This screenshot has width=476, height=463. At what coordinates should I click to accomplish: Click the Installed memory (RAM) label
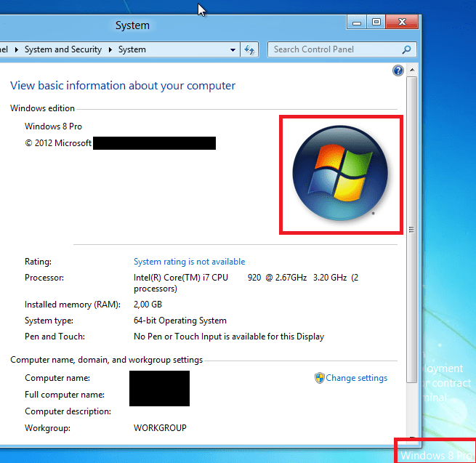click(73, 305)
